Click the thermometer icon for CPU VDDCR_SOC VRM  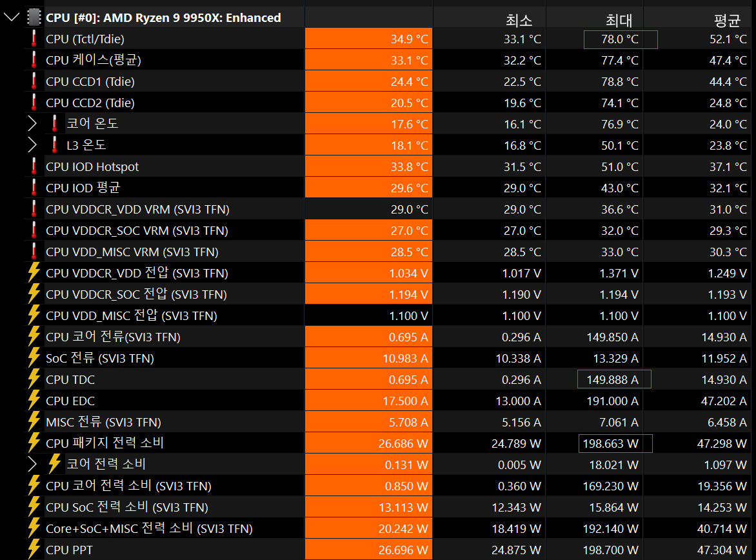[x=34, y=230]
